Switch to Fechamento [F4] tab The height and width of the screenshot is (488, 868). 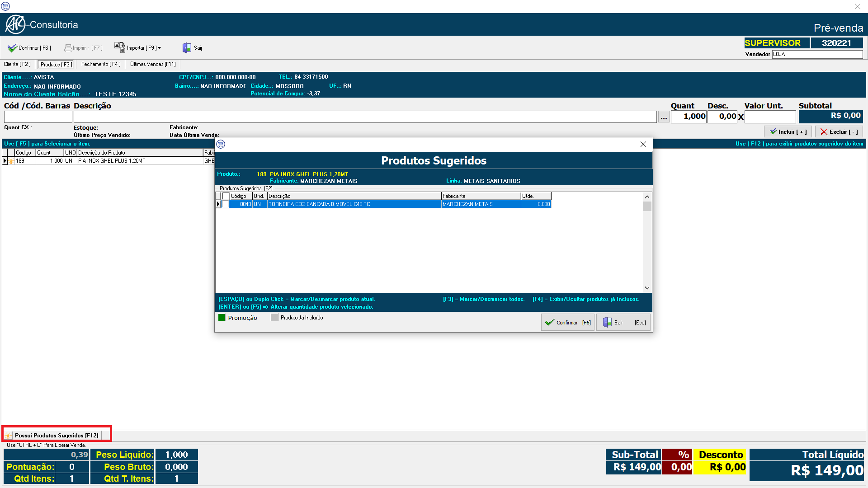(x=101, y=64)
